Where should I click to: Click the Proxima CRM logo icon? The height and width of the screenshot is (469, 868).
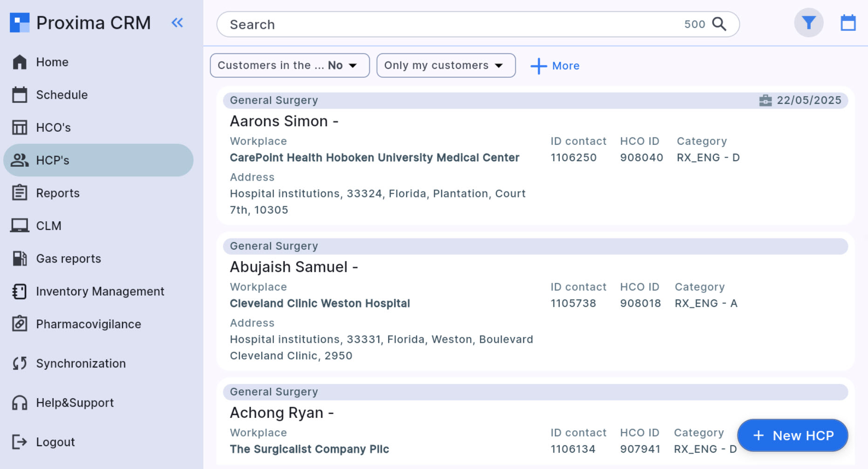[20, 23]
